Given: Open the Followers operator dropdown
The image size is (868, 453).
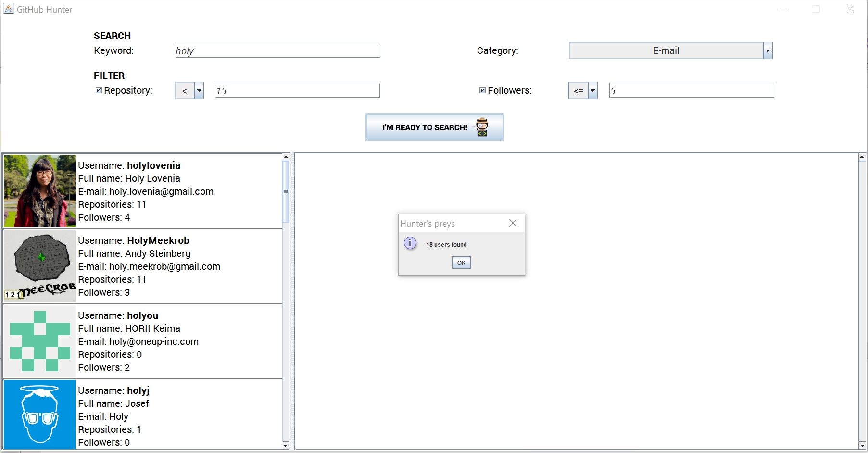Looking at the screenshot, I should 583,90.
